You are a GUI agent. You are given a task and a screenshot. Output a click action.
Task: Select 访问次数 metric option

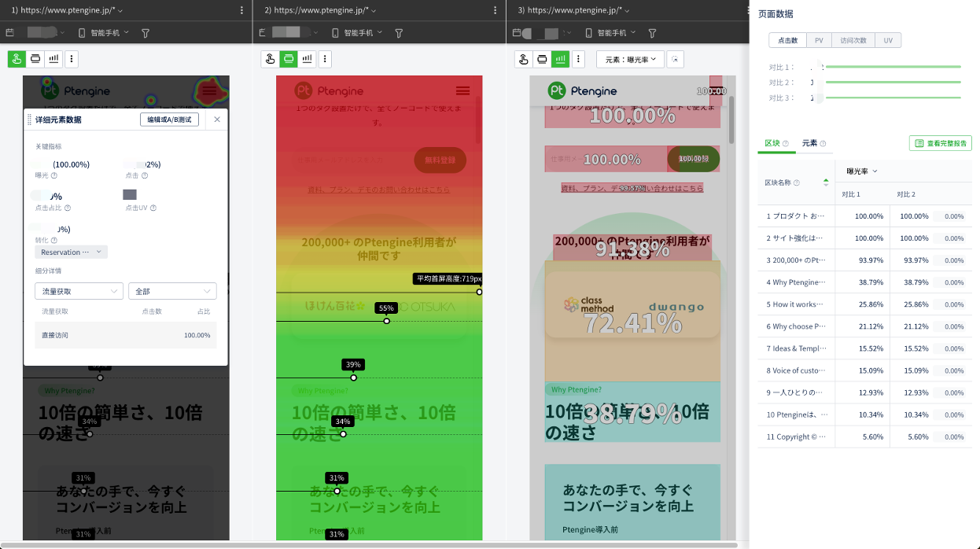click(x=853, y=40)
